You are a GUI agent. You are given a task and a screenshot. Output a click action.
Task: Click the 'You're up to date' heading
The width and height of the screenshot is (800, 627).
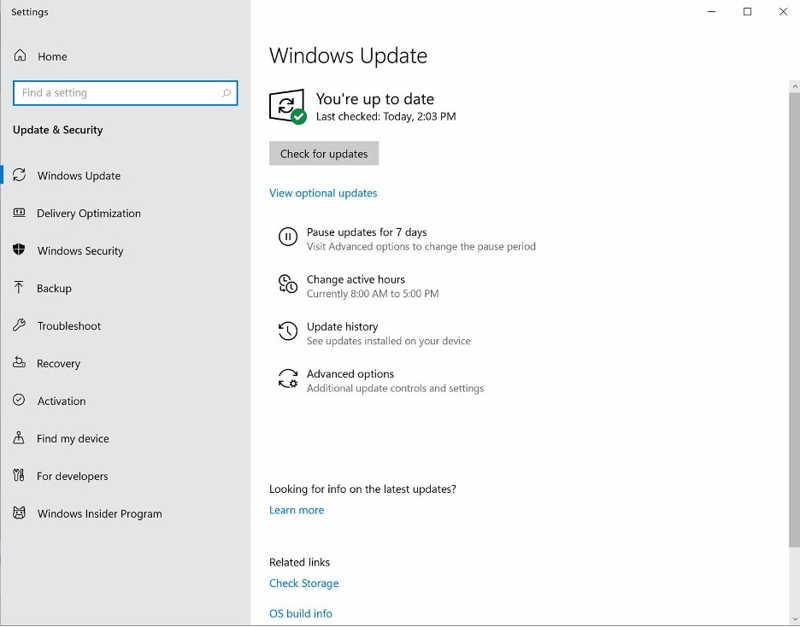(x=375, y=98)
